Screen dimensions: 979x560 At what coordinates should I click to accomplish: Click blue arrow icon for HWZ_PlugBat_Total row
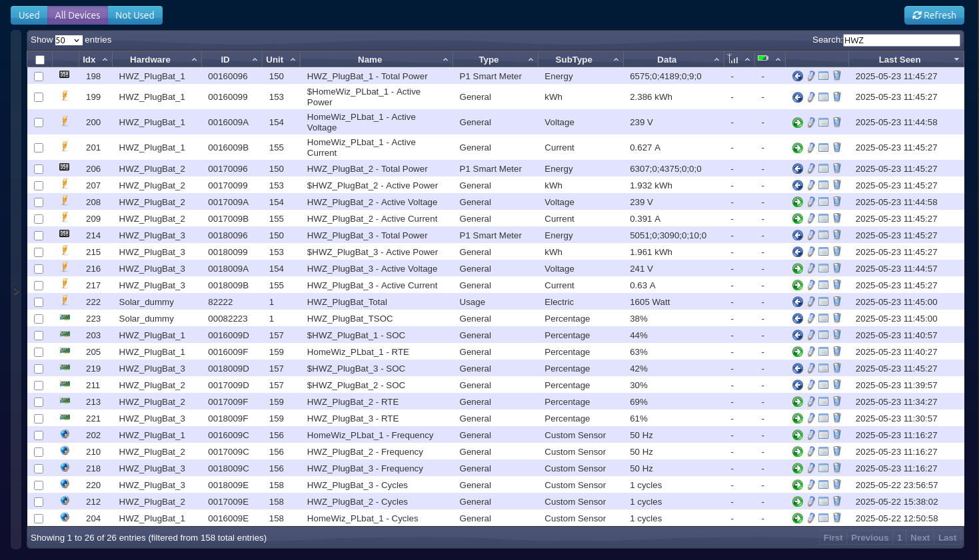pos(797,302)
